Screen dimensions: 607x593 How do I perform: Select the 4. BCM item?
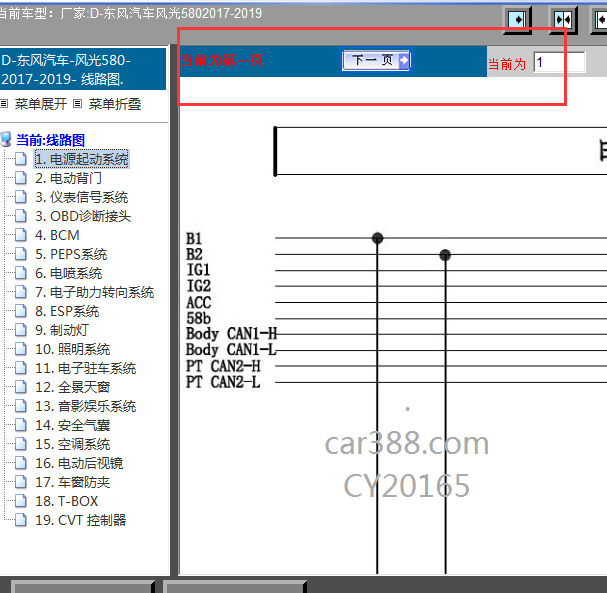point(57,235)
